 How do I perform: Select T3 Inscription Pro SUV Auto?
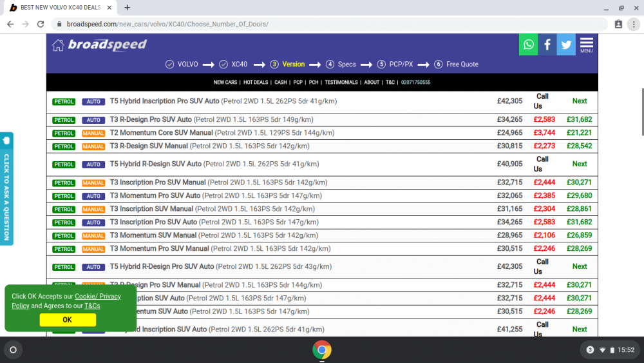214,222
